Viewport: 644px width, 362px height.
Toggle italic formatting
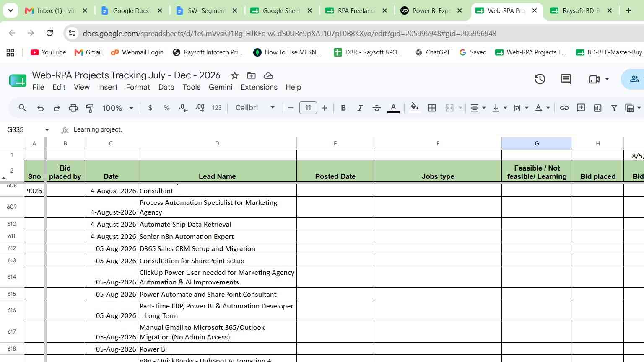pos(360,108)
